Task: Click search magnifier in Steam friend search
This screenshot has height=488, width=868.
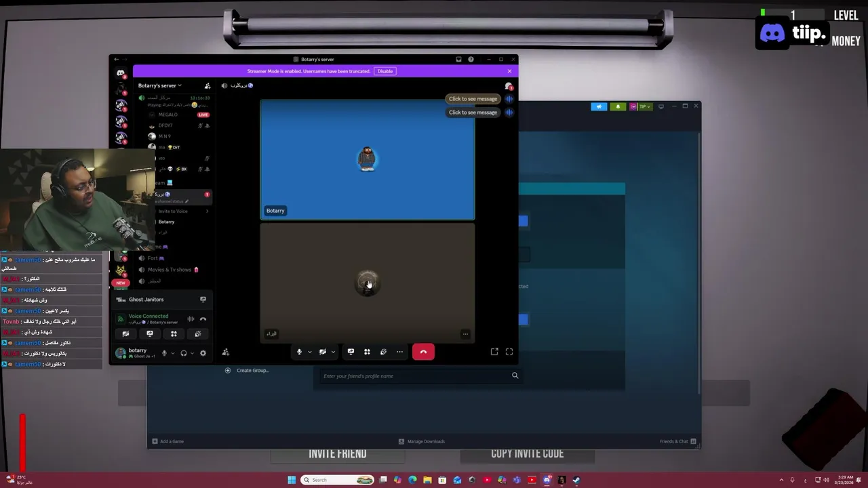Action: [x=515, y=375]
